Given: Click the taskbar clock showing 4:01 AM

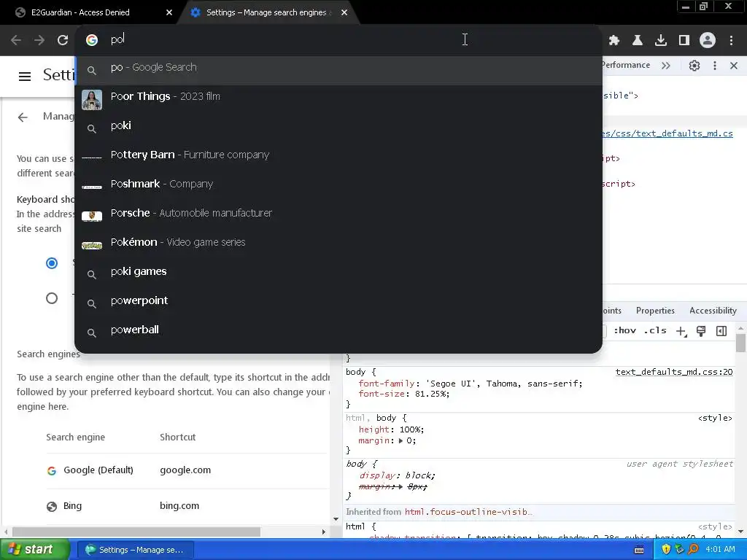Looking at the screenshot, I should point(720,550).
